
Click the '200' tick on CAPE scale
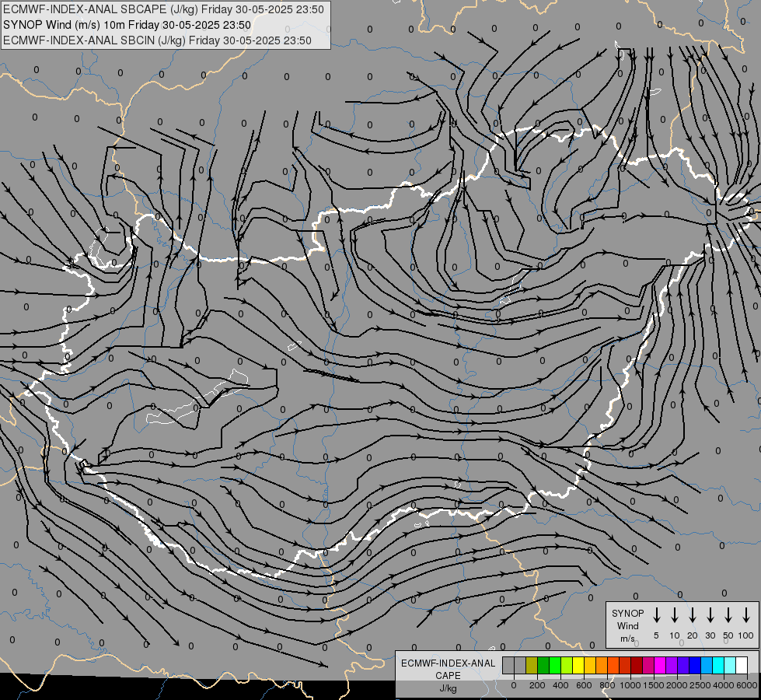click(537, 685)
